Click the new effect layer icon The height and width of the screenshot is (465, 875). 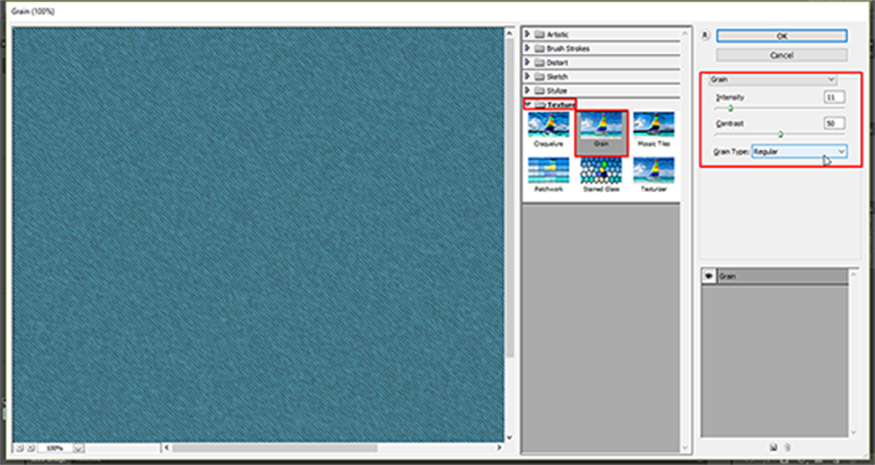[773, 447]
